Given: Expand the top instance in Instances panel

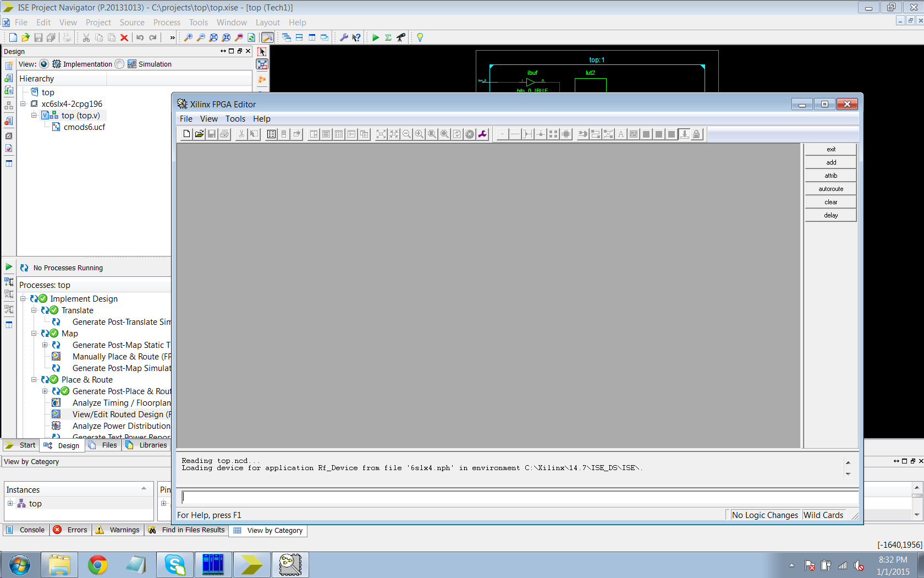Looking at the screenshot, I should tap(10, 503).
